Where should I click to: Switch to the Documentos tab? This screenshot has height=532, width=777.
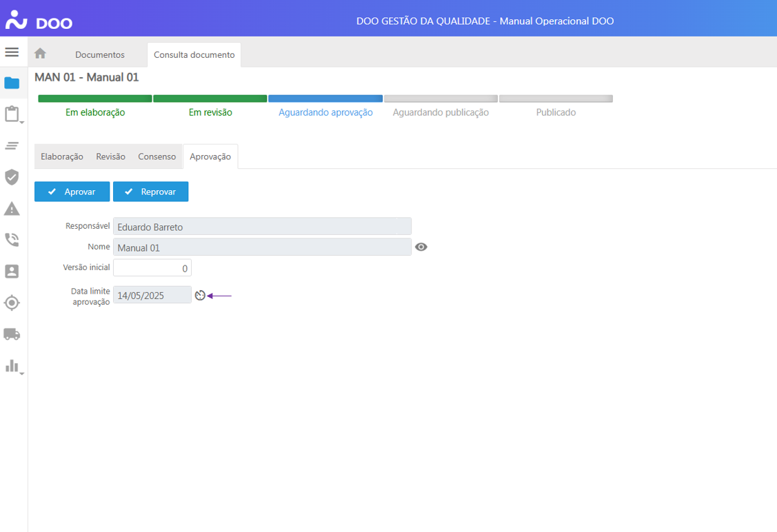click(99, 54)
